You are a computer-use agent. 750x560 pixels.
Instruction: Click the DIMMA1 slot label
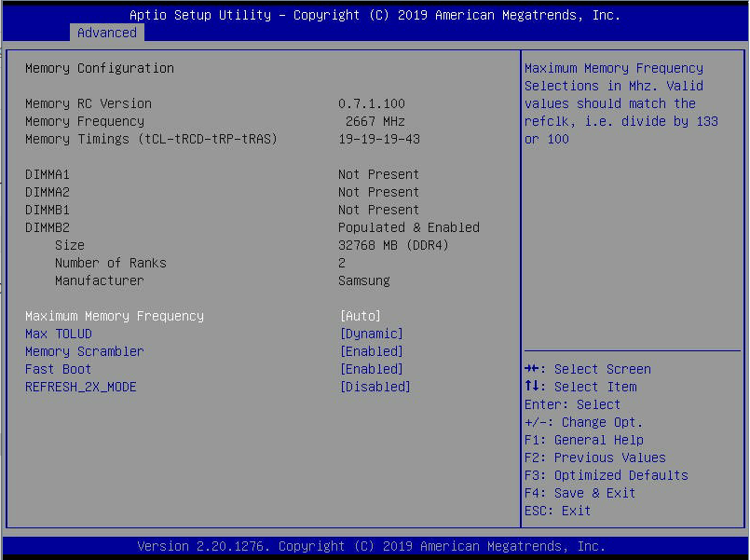48,174
